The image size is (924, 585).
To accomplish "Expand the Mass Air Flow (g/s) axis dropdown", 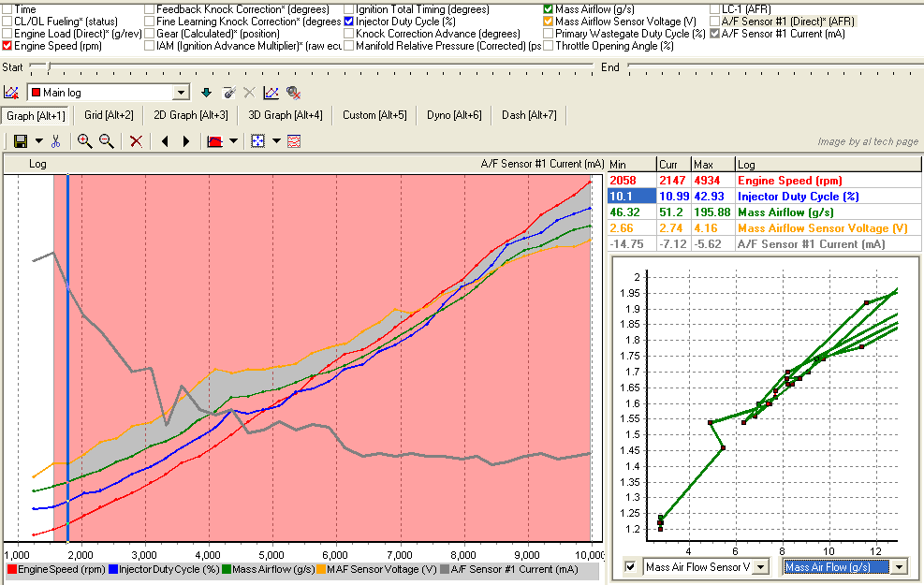I will 900,566.
